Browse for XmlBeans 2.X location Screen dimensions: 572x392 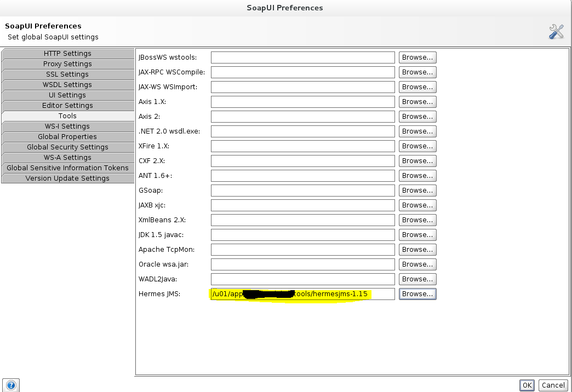417,220
